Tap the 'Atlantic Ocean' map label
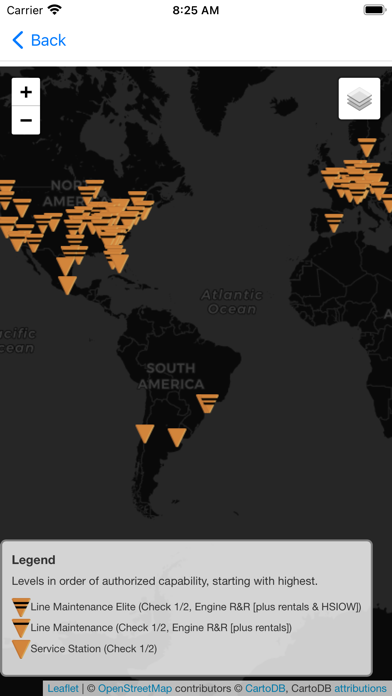The width and height of the screenshot is (392, 696). pyautogui.click(x=232, y=302)
